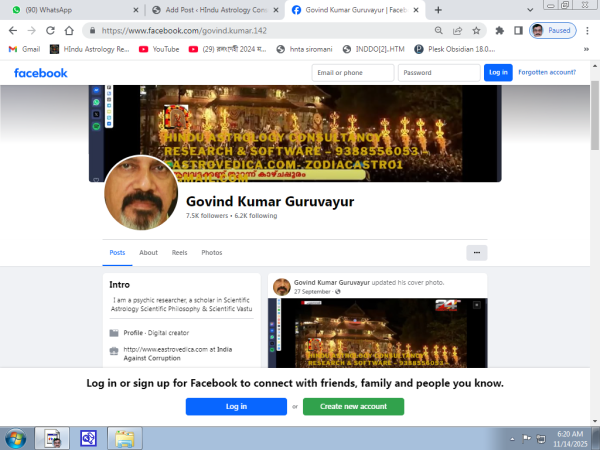Viewport: 600px width, 450px height.
Task: Open the Windows Start menu
Action: [15, 437]
